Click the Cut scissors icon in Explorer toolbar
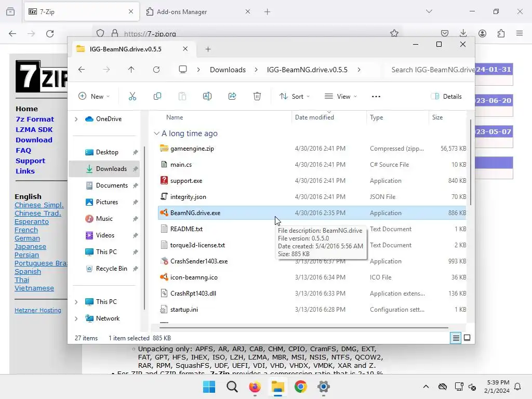 tap(132, 96)
